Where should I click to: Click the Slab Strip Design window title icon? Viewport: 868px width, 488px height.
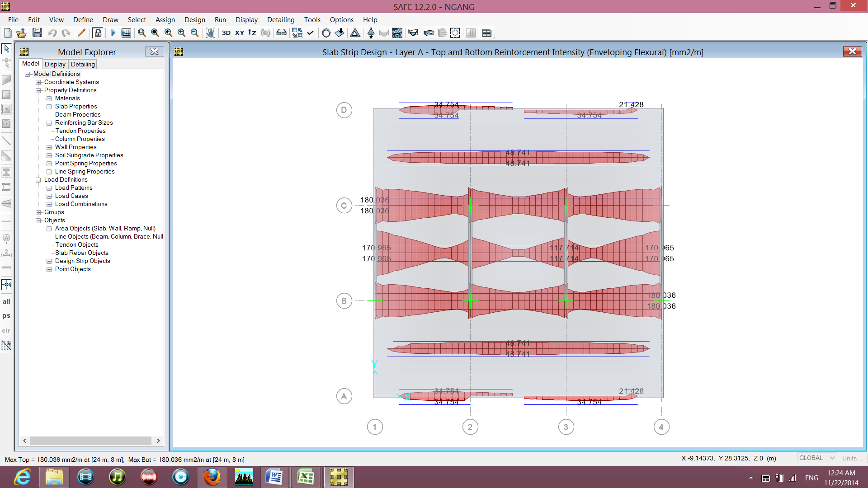(179, 52)
